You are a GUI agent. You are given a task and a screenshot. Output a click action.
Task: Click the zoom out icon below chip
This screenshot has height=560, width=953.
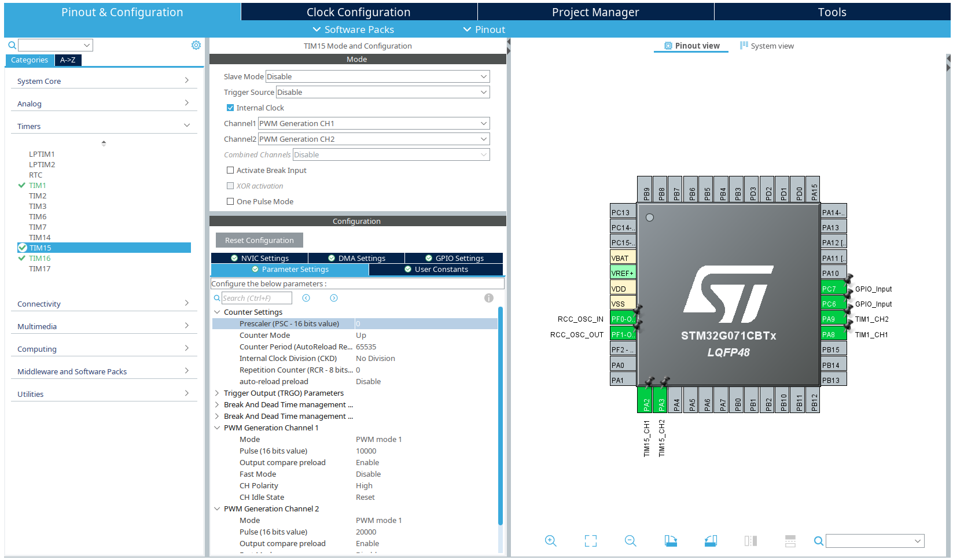631,541
